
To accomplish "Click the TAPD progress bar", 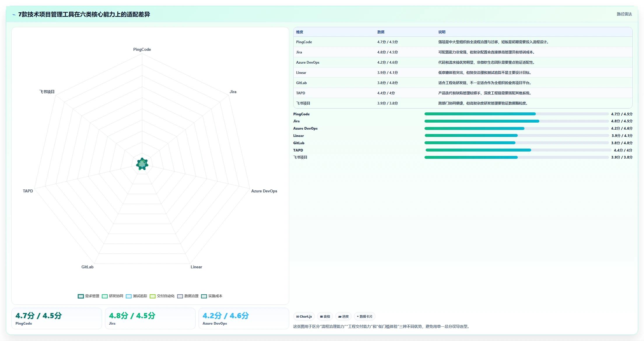I will pyautogui.click(x=518, y=150).
